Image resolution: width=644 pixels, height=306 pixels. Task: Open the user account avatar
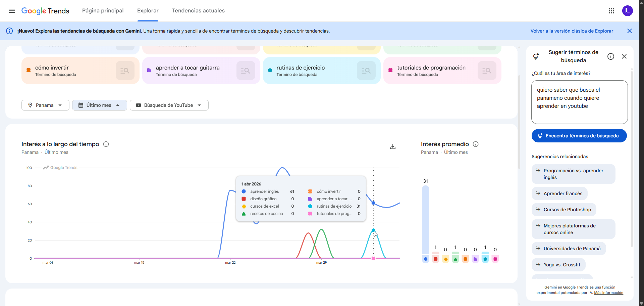628,11
